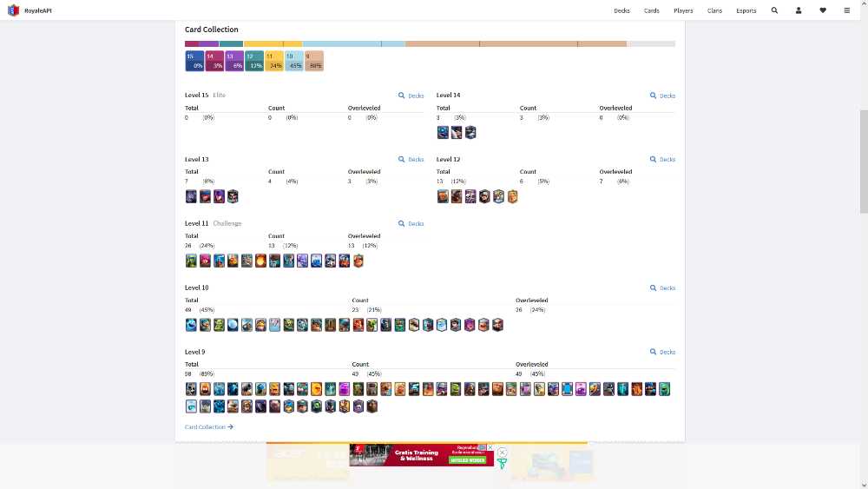The width and height of the screenshot is (868, 489).
Task: Select the tan level 9 swatch
Action: (314, 61)
